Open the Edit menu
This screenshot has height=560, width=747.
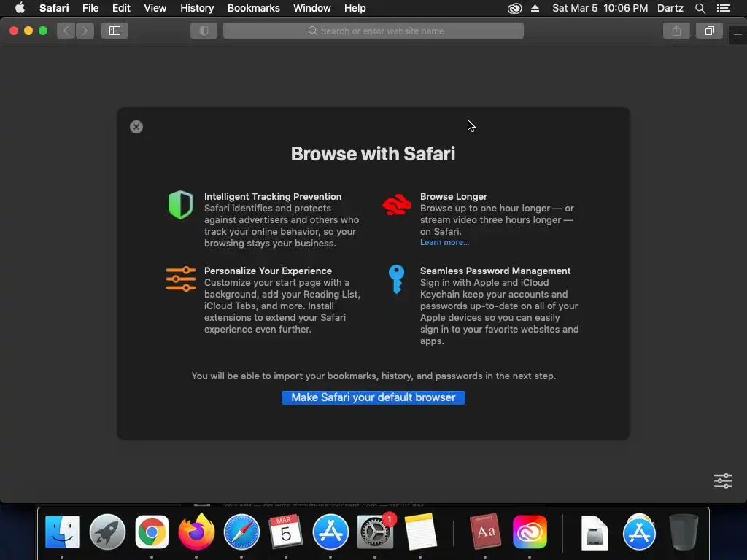click(121, 8)
